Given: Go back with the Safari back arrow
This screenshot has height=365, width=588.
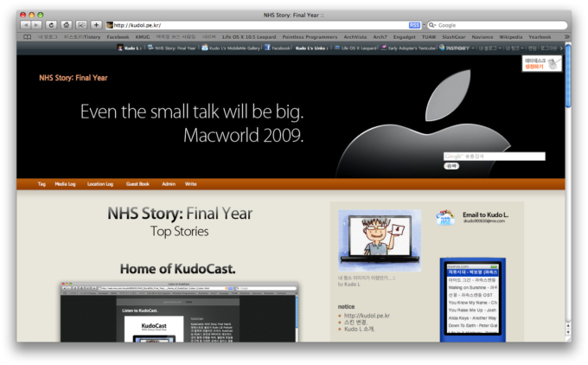Looking at the screenshot, I should pyautogui.click(x=25, y=25).
